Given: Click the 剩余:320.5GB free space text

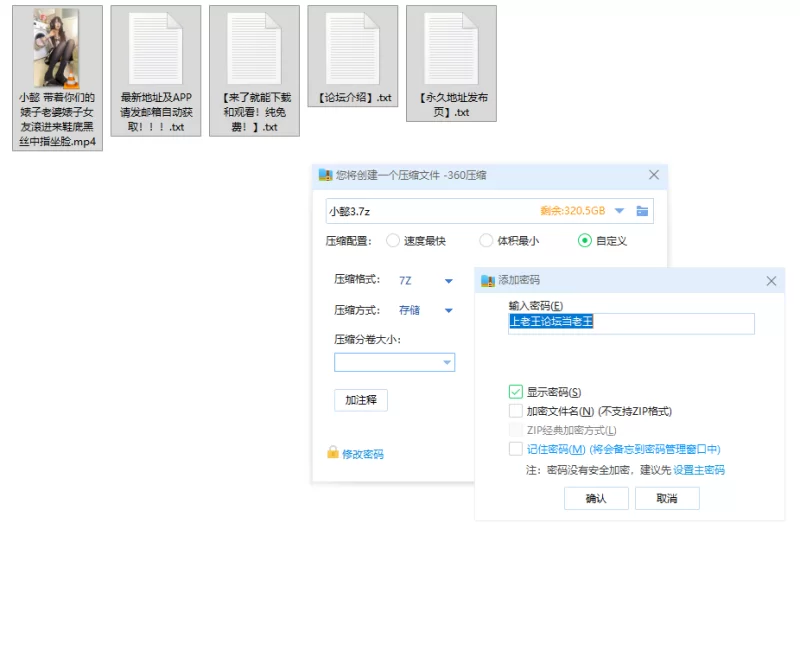Looking at the screenshot, I should 572,211.
